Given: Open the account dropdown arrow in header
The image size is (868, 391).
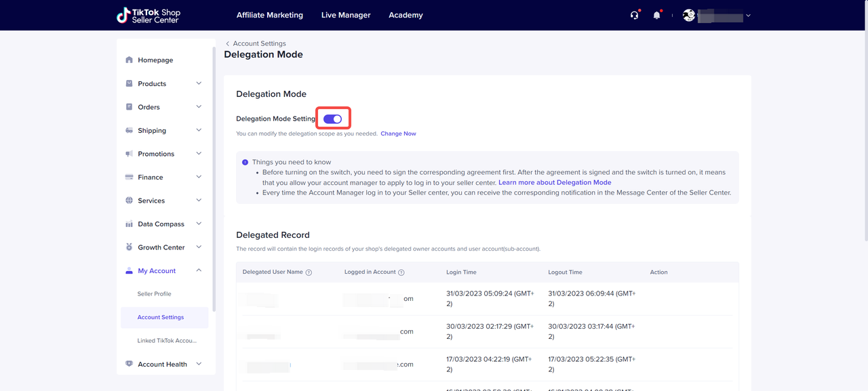Looking at the screenshot, I should (x=748, y=16).
